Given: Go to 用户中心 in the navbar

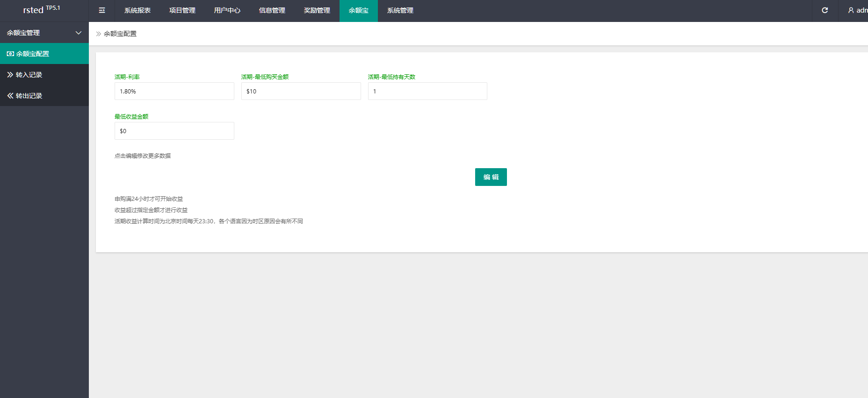Looking at the screenshot, I should 227,10.
